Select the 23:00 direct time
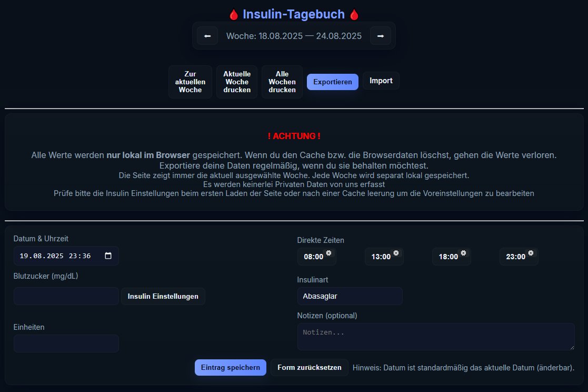Viewport: 588px width, 392px height. tap(516, 257)
